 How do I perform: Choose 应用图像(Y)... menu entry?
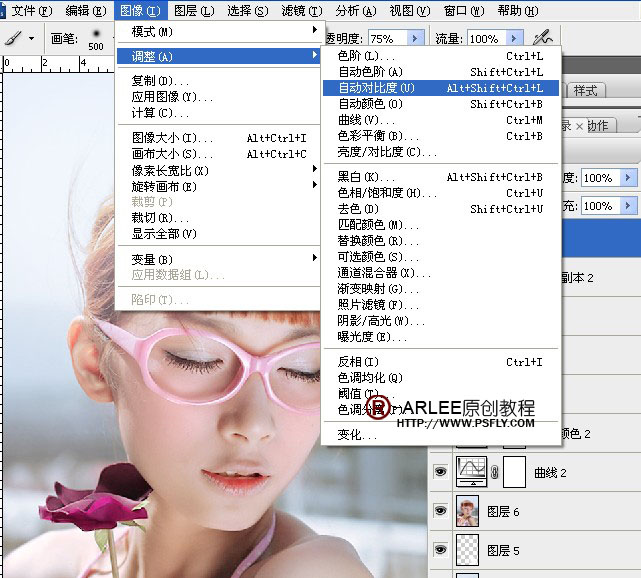pyautogui.click(x=218, y=97)
